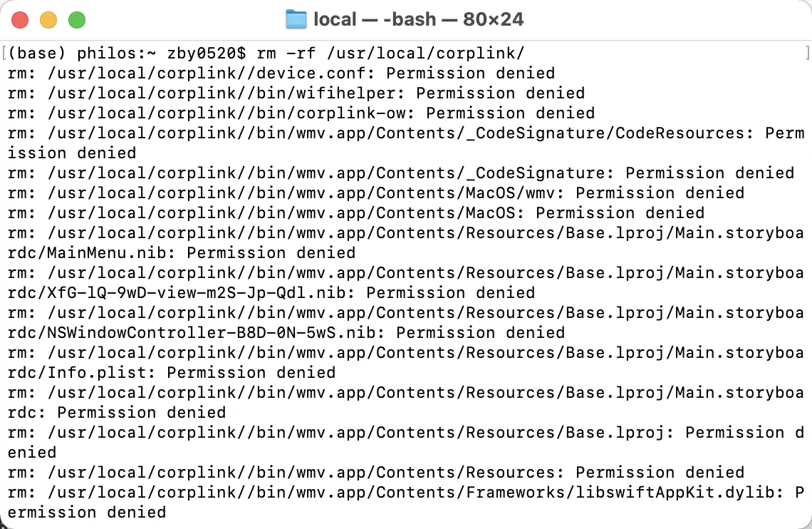This screenshot has width=812, height=529.
Task: Click the libswiftAppKit.dylib error line
Action: click(406, 492)
